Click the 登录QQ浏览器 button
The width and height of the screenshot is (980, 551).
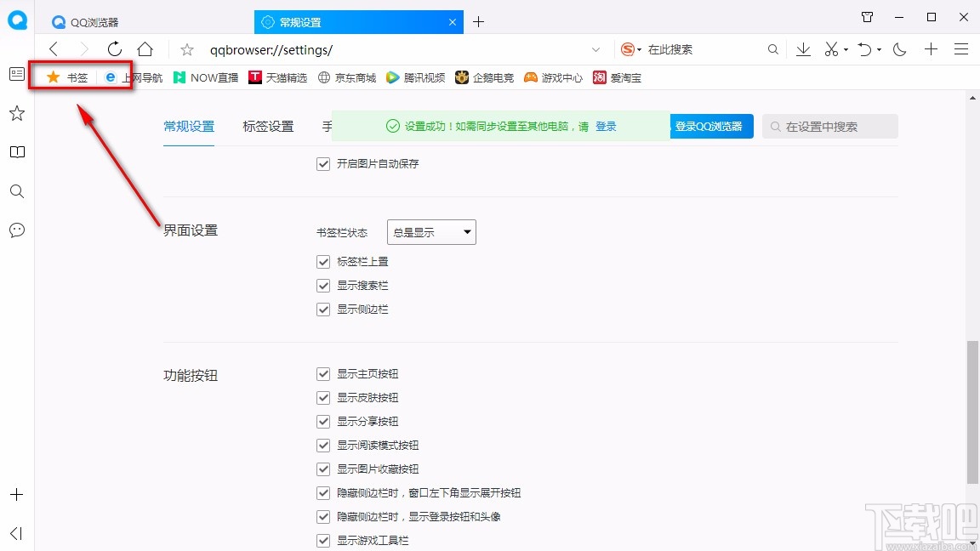pyautogui.click(x=711, y=126)
